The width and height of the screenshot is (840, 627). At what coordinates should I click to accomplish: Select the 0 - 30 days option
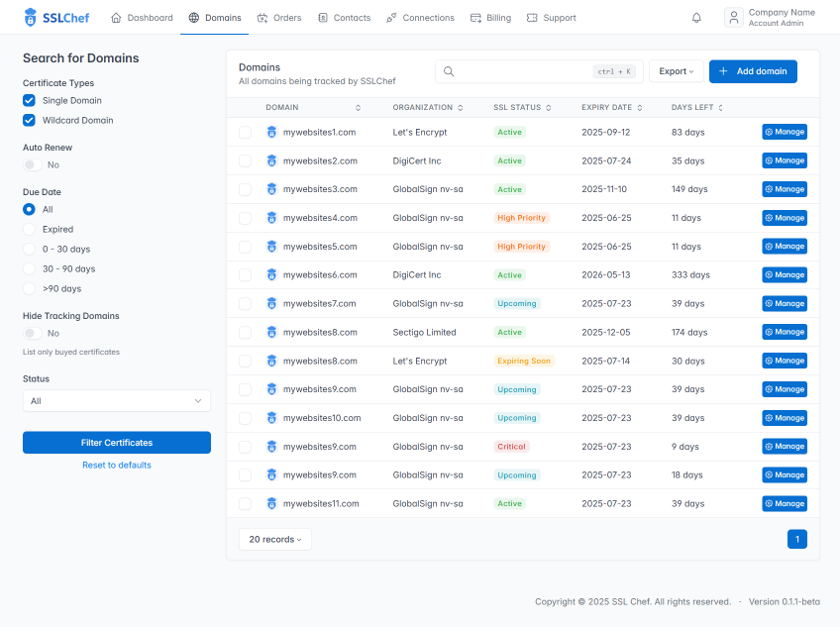pyautogui.click(x=29, y=250)
